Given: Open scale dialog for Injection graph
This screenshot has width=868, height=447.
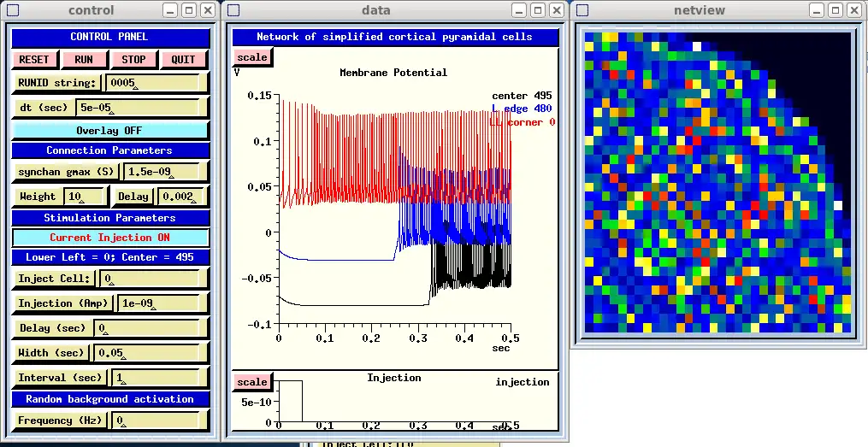Looking at the screenshot, I should (252, 382).
